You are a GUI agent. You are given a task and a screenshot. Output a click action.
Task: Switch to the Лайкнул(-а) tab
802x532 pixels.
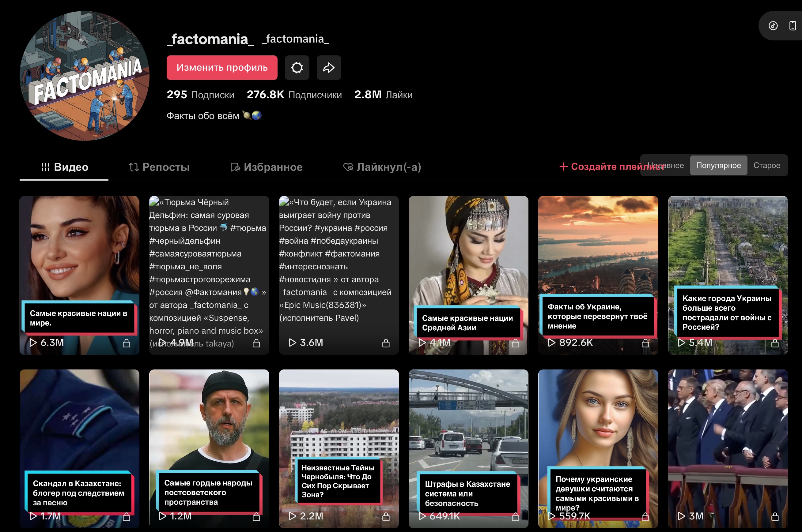click(x=382, y=167)
